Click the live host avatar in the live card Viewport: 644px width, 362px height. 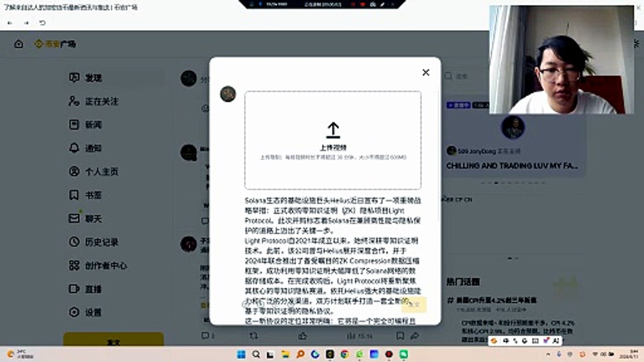[x=513, y=128]
